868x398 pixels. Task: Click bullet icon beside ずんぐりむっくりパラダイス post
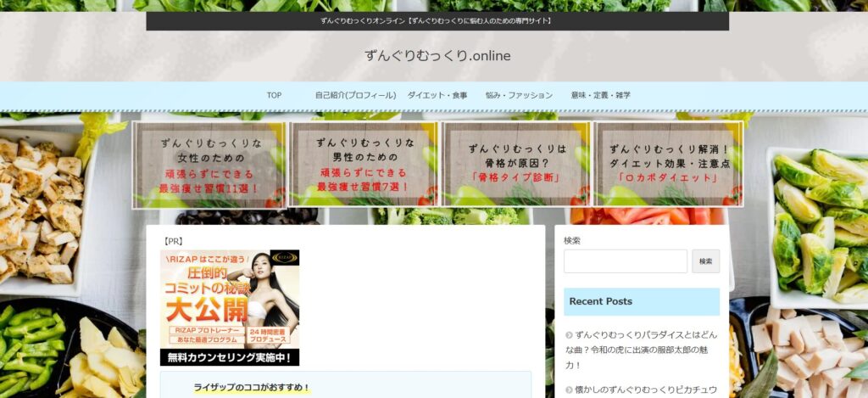coord(569,335)
